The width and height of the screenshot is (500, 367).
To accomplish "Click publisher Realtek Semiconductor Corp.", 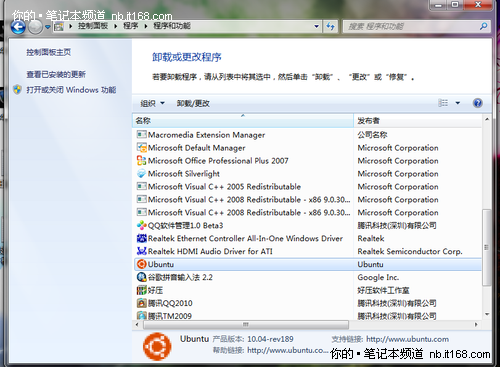I will tap(410, 251).
